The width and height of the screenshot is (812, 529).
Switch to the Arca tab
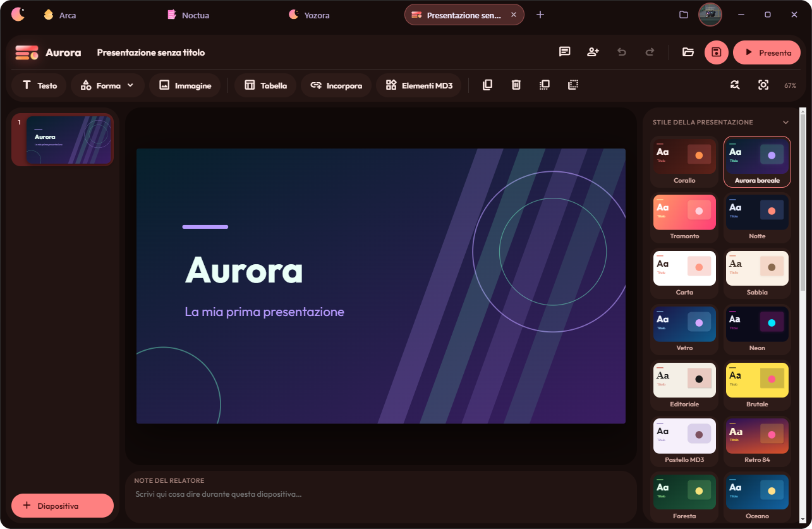tap(60, 15)
